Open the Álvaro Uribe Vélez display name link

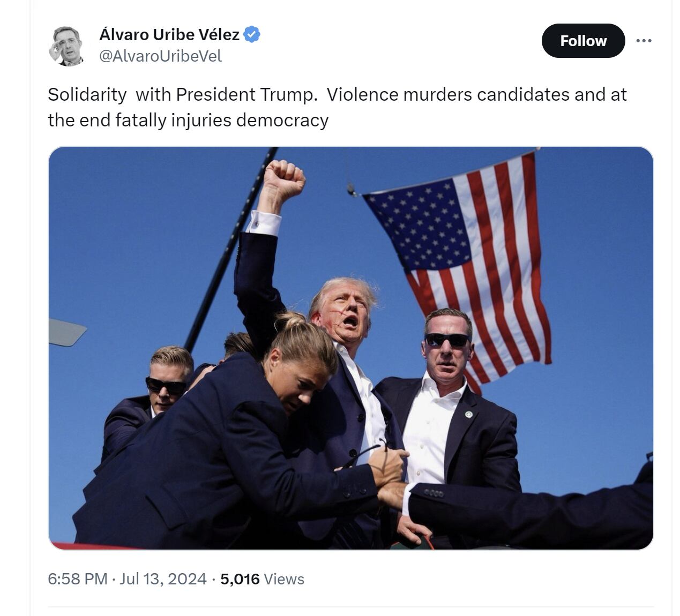(169, 34)
